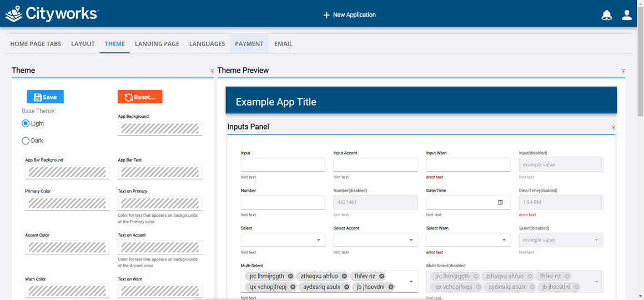Open the Payment tab
The width and height of the screenshot is (644, 300).
[249, 44]
